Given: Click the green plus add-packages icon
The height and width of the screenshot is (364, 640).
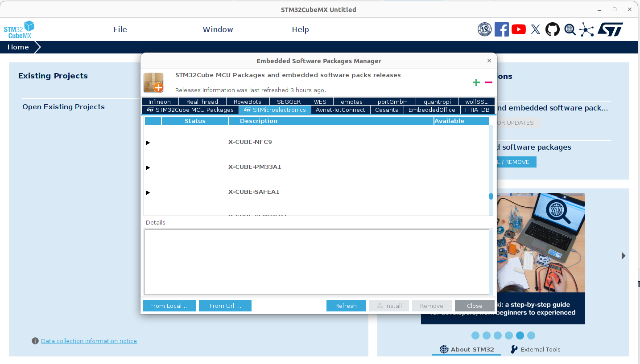Looking at the screenshot, I should click(476, 82).
